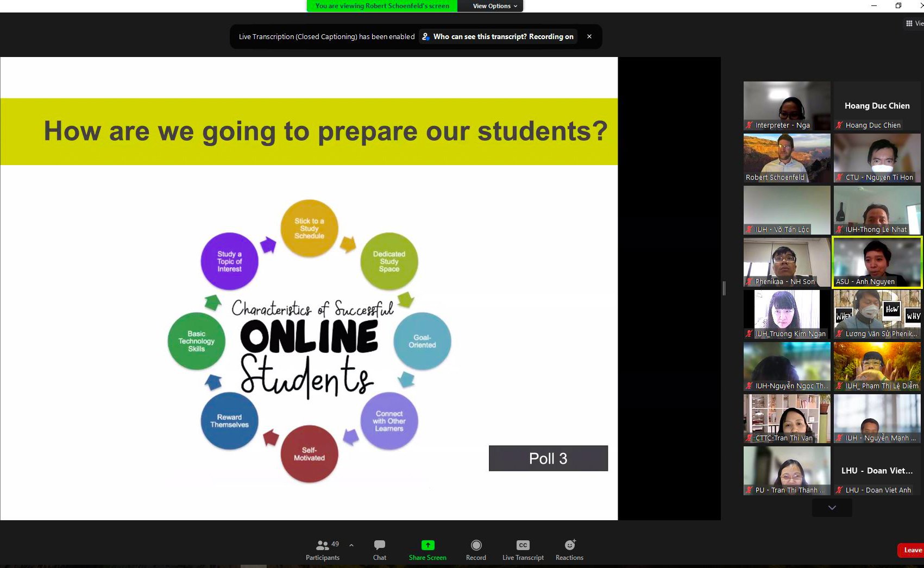Select Robert Schoenfeld's video thumbnail
The image size is (924, 568).
pos(787,157)
